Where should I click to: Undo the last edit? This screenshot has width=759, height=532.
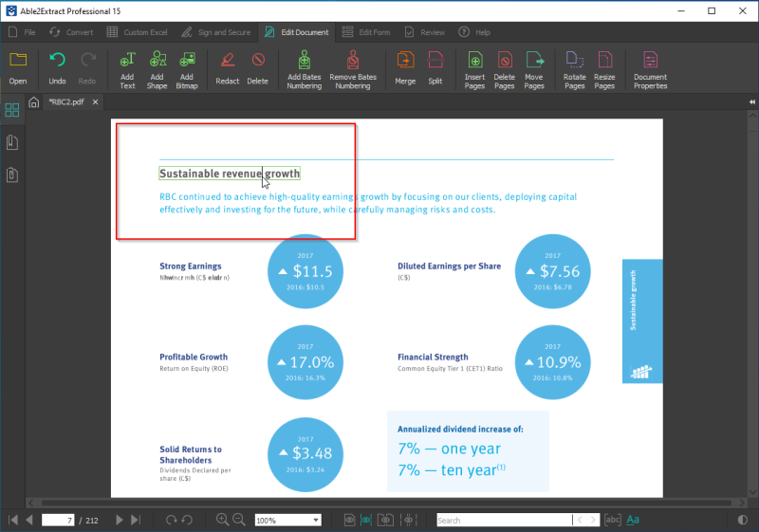pos(57,68)
